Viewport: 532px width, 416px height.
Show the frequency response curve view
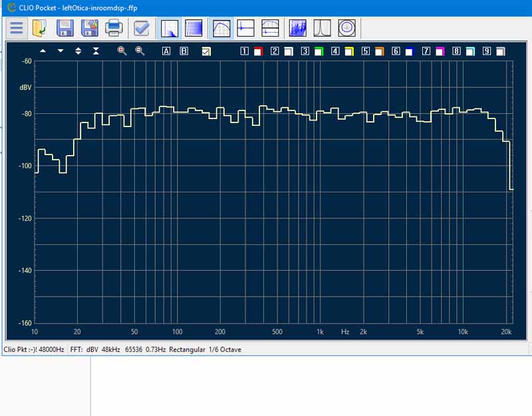point(221,28)
